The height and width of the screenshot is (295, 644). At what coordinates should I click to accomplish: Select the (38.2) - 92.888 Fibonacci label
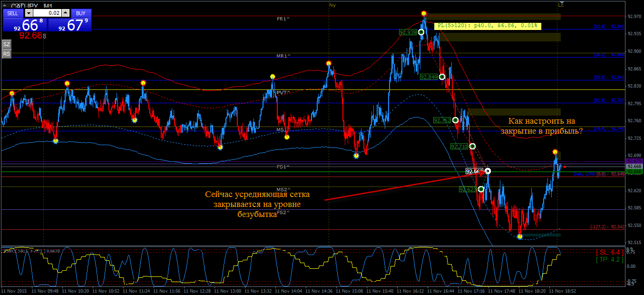click(609, 55)
